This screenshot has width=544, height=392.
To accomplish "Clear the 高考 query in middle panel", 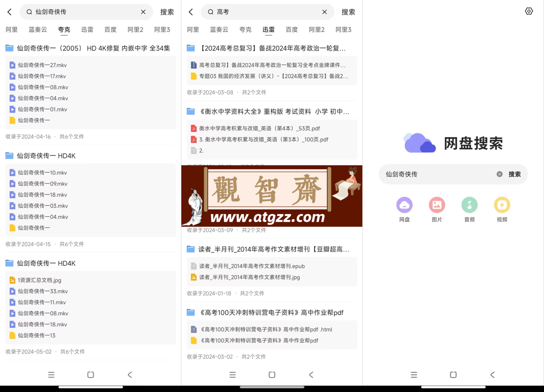I will (x=324, y=12).
